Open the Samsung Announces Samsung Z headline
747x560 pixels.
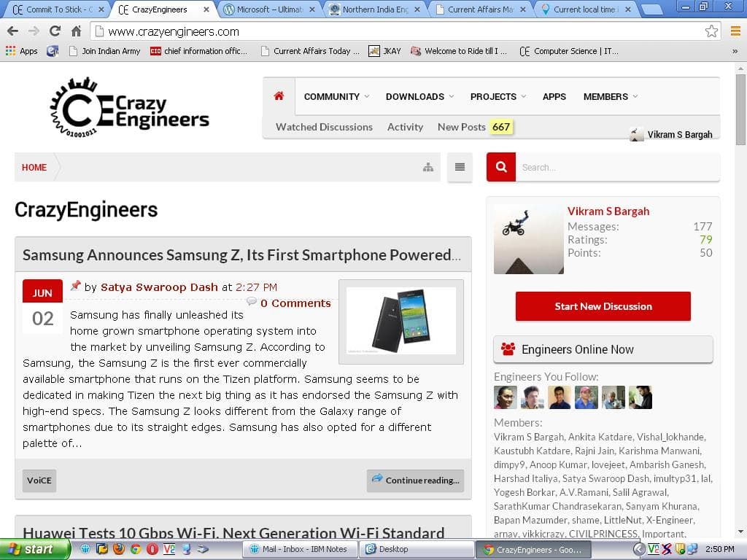click(241, 255)
